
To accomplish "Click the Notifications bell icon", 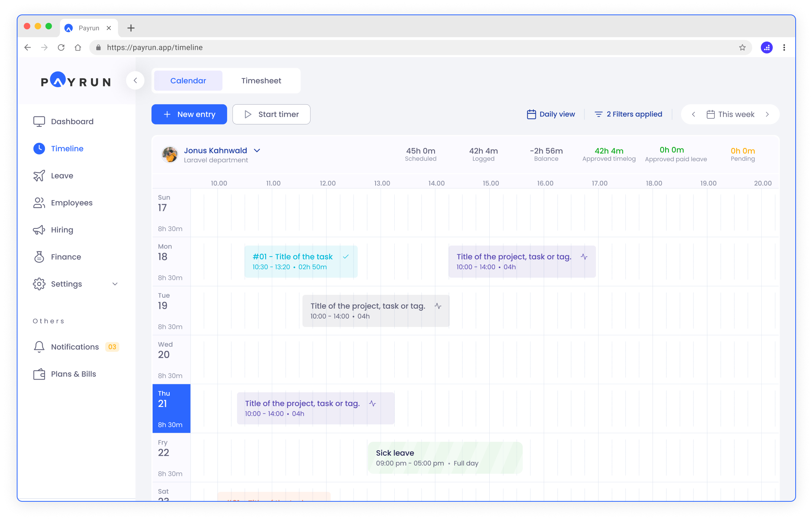I will (x=39, y=347).
